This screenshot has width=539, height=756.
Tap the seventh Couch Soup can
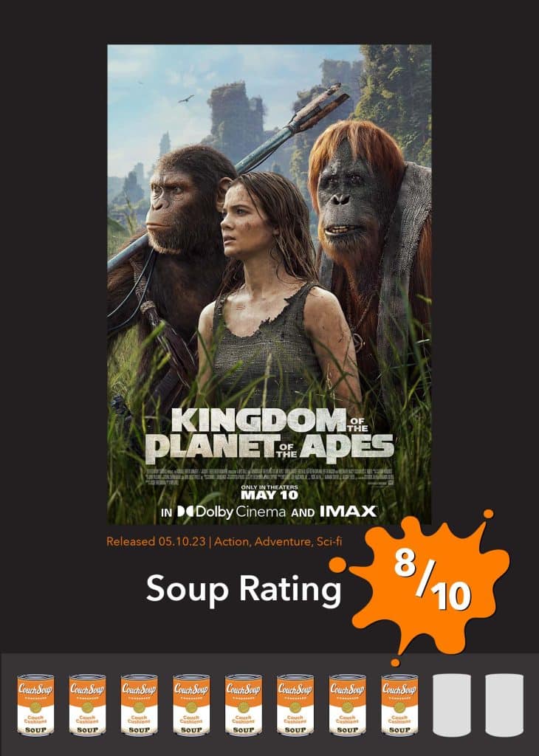[x=348, y=704]
